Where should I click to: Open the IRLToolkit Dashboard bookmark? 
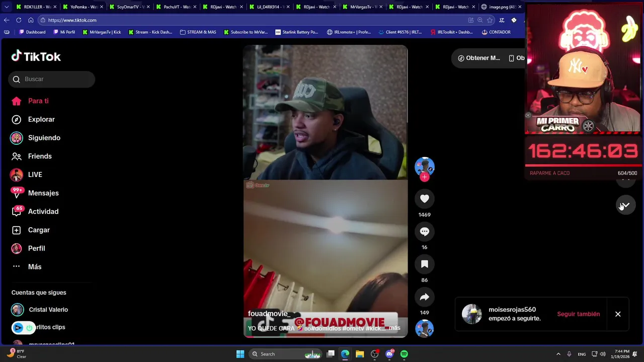[451, 32]
